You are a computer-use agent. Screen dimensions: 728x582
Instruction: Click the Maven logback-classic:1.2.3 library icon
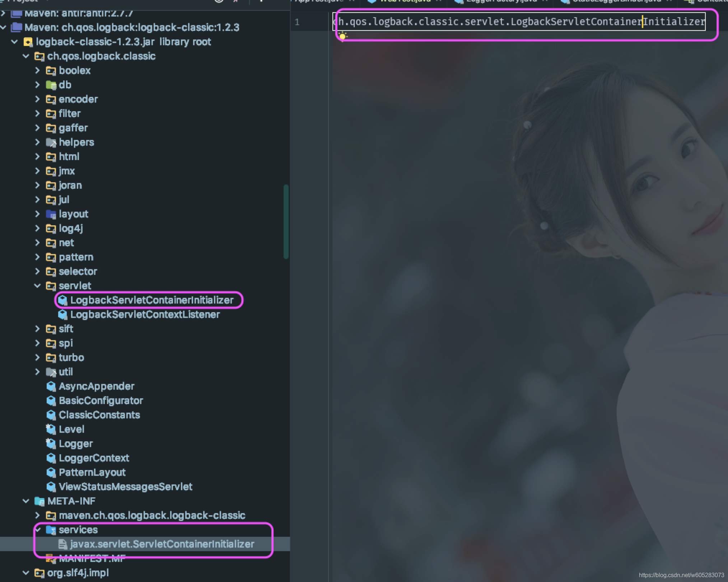tap(17, 28)
